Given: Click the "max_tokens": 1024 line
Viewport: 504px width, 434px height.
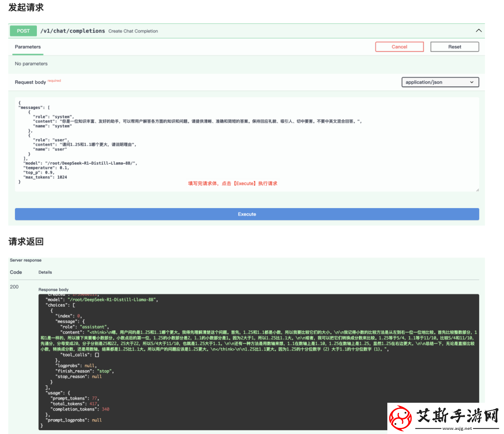Looking at the screenshot, I should [x=45, y=177].
